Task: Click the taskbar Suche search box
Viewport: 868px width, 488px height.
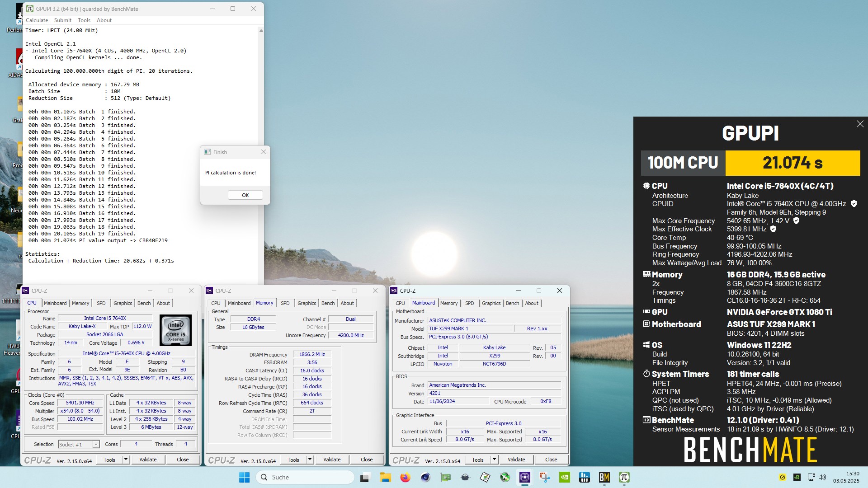Action: click(305, 477)
